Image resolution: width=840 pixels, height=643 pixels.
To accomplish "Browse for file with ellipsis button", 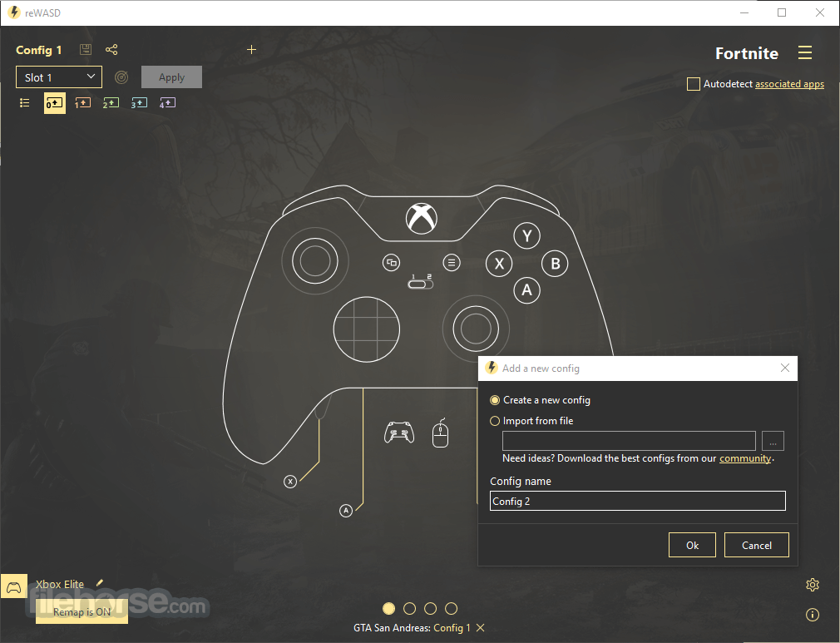I will [773, 441].
